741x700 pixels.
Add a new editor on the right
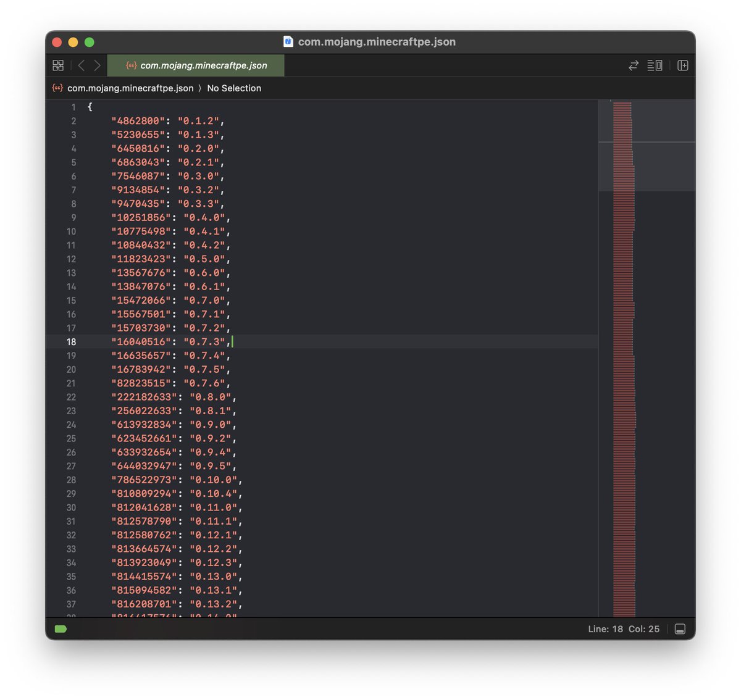coord(683,65)
